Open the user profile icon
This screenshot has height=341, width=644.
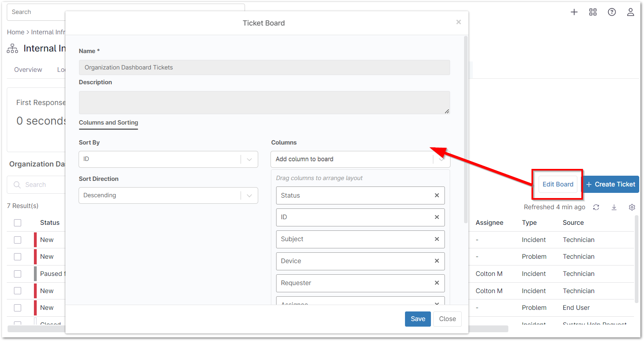[x=630, y=12]
